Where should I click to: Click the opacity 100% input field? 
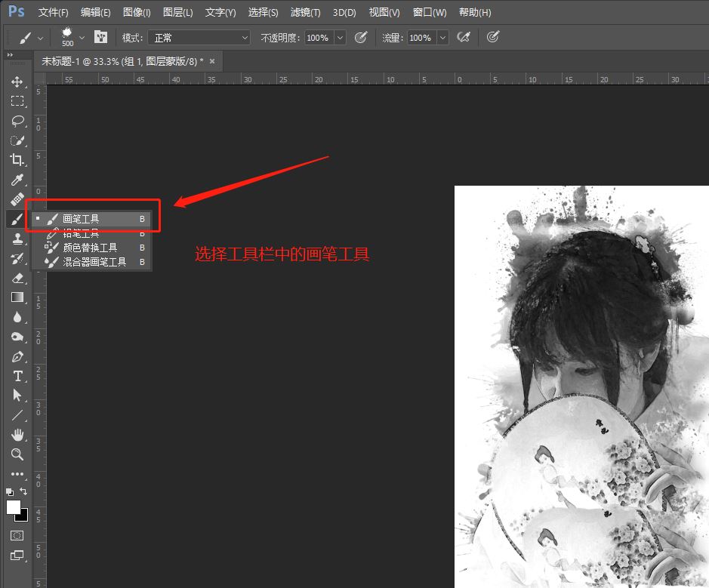tap(319, 38)
